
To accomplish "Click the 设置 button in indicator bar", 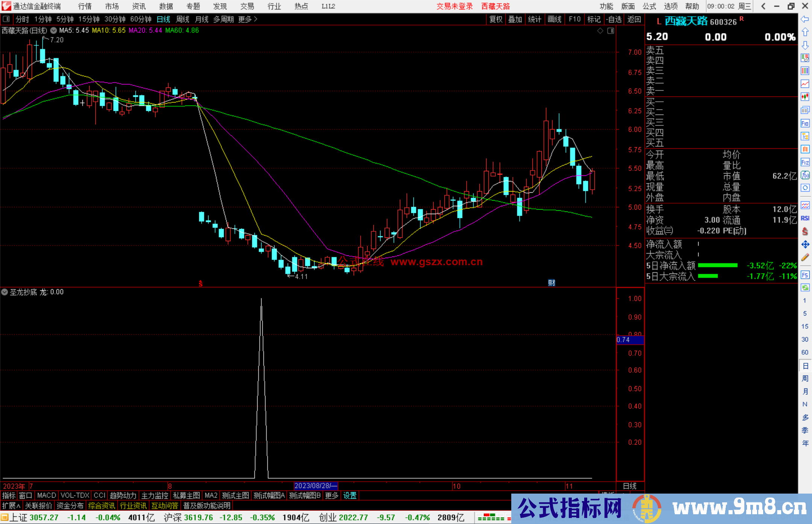I will tap(350, 495).
